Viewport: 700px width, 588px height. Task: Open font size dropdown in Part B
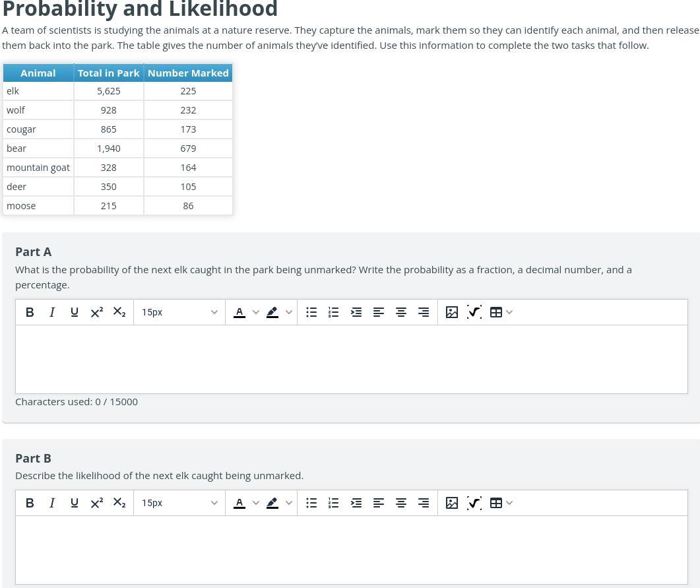pyautogui.click(x=179, y=503)
